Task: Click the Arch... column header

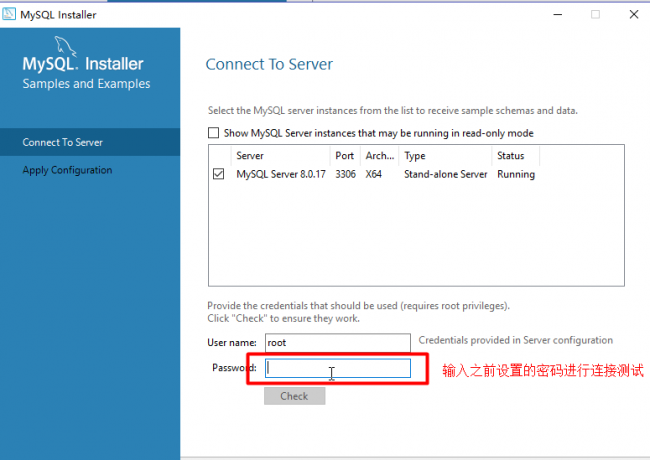Action: coord(379,156)
